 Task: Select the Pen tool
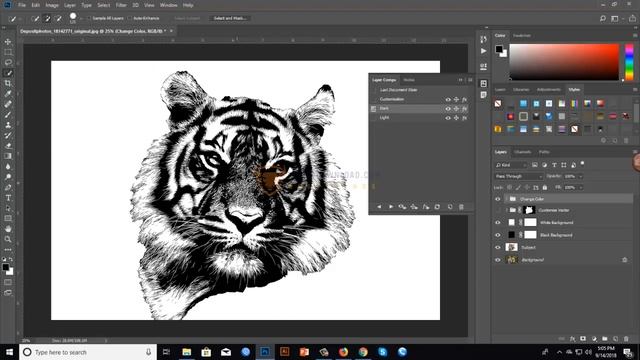point(8,187)
